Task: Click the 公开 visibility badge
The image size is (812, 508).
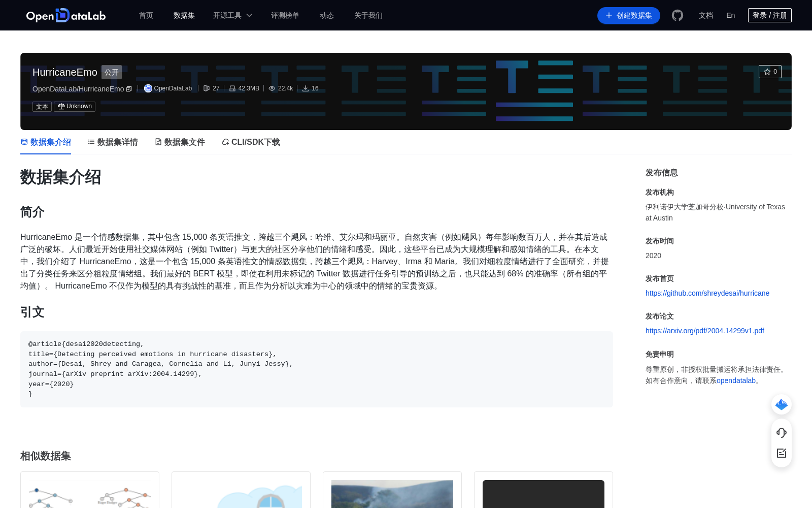Action: click(x=112, y=72)
